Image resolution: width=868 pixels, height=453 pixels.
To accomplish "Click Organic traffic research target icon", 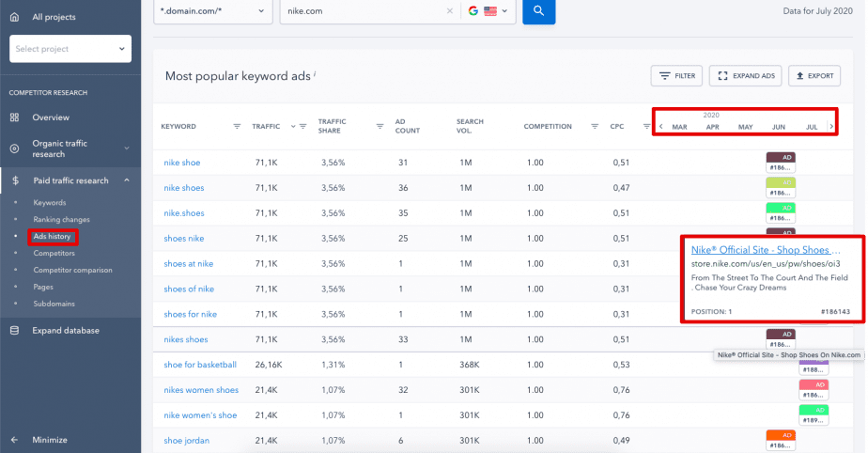I will tap(14, 148).
